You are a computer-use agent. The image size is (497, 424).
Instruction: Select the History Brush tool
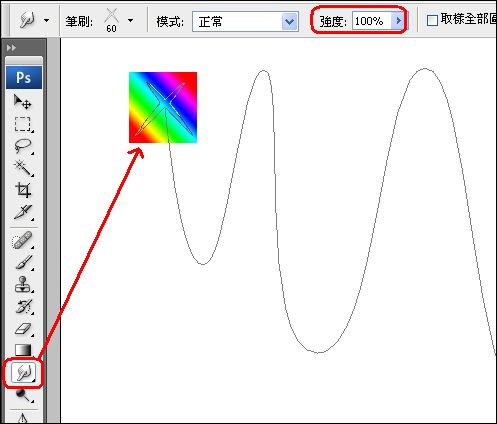[23, 307]
